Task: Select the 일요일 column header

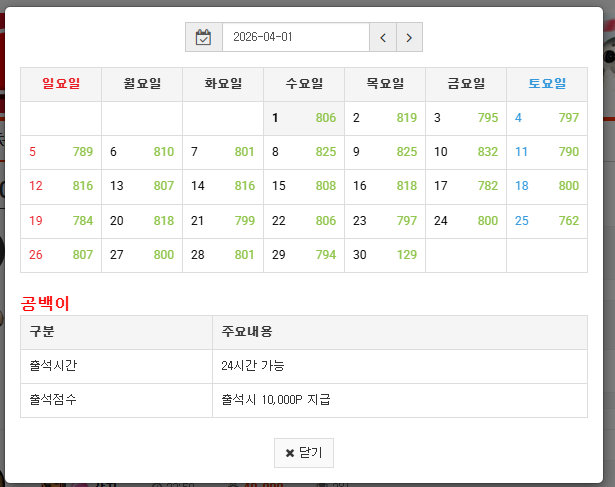Action: (x=61, y=84)
